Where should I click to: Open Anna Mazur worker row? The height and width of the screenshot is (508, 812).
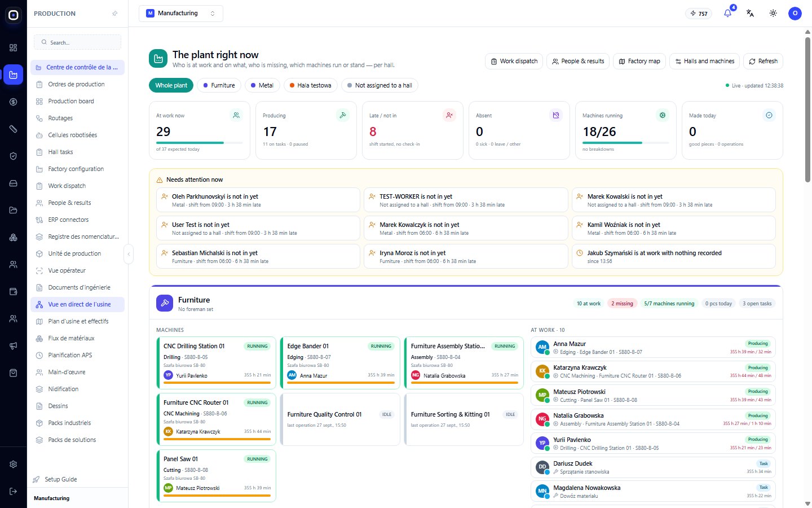click(653, 347)
